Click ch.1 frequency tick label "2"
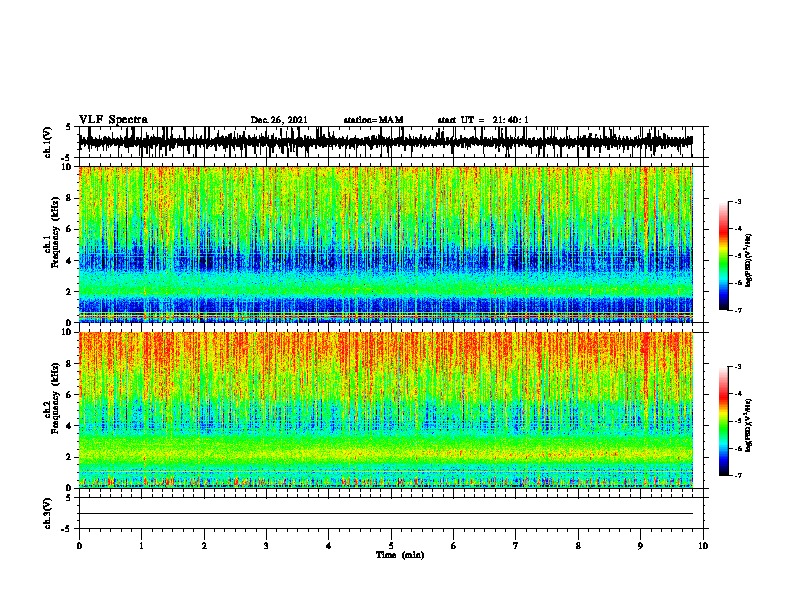Viewport: 792px width, 612px height. [x=70, y=292]
